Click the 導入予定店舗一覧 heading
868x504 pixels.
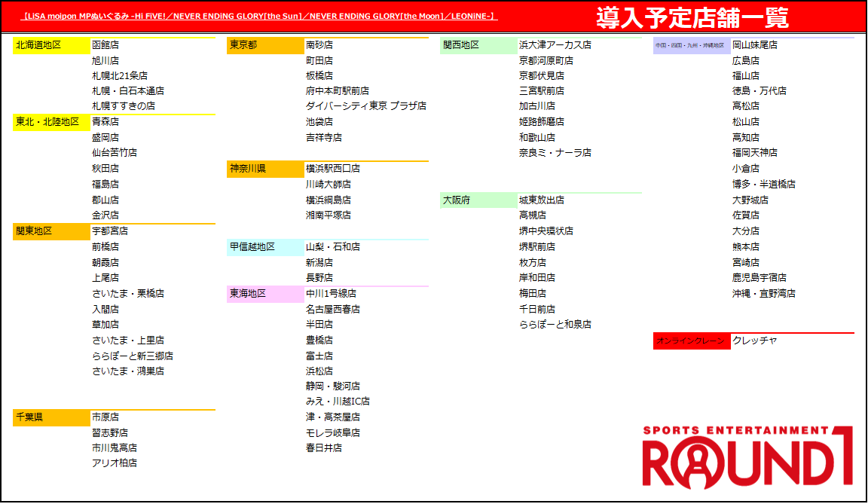point(692,17)
